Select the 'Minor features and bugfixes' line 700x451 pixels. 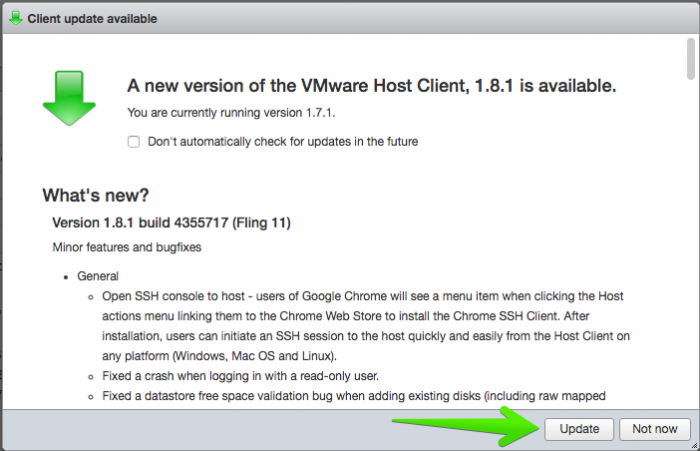tap(127, 247)
